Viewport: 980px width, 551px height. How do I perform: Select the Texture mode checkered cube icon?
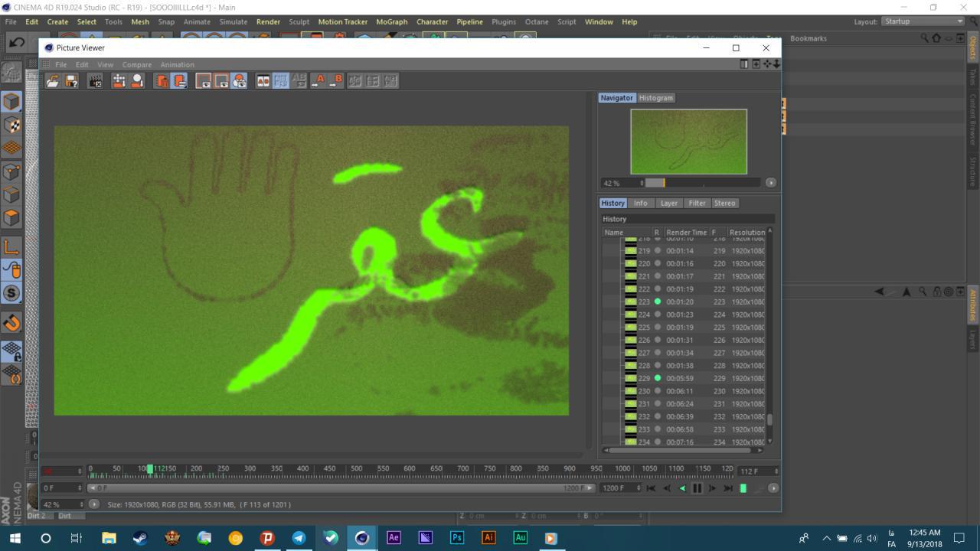pos(11,125)
